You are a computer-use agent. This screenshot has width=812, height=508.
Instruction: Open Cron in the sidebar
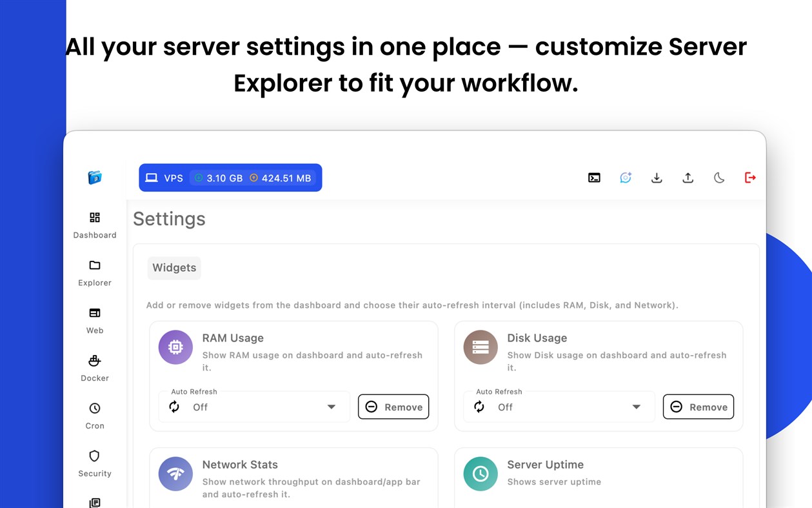coord(95,416)
